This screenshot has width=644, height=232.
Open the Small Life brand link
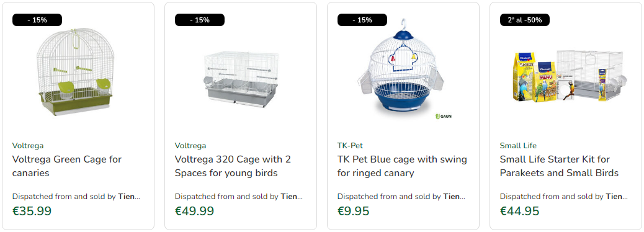(518, 145)
